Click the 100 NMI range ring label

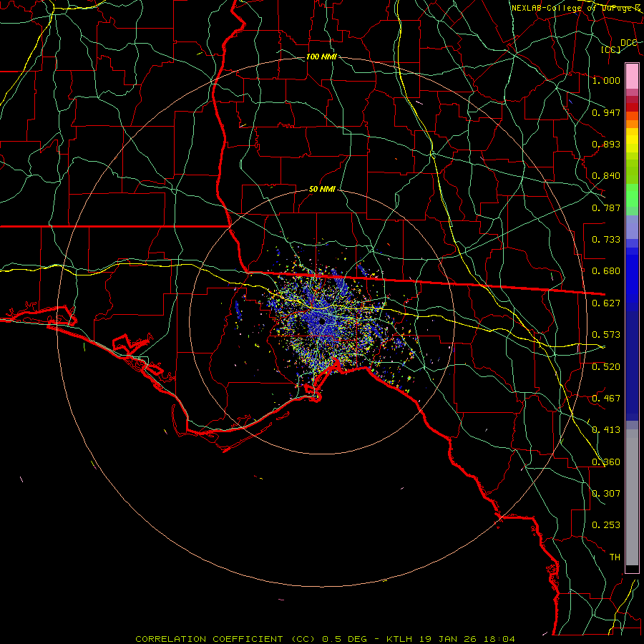[321, 57]
